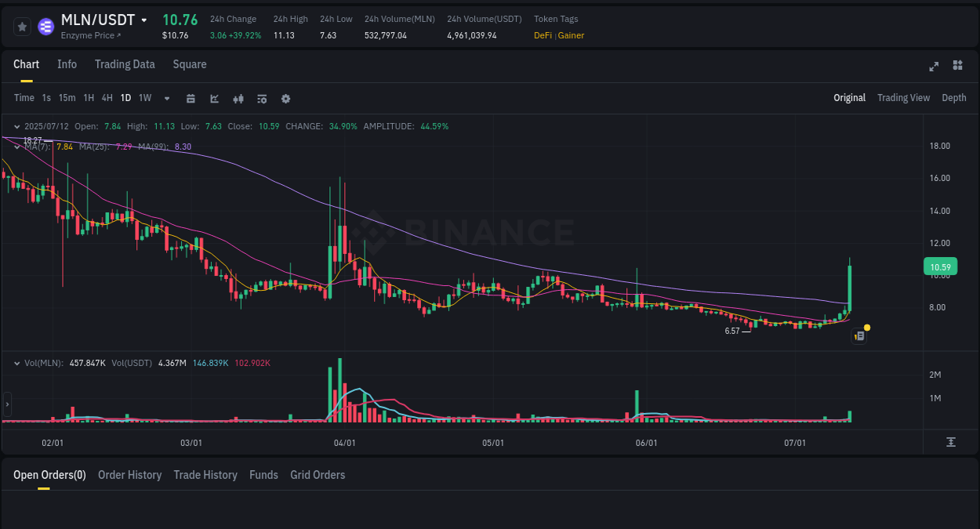Enable the Depth chart view
This screenshot has width=980, height=529.
(x=954, y=97)
